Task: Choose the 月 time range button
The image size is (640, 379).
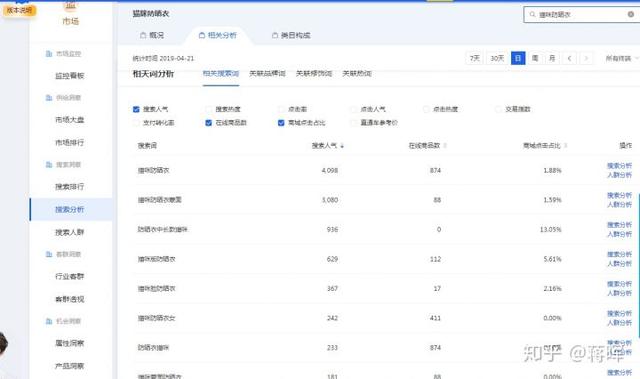Action: point(552,58)
